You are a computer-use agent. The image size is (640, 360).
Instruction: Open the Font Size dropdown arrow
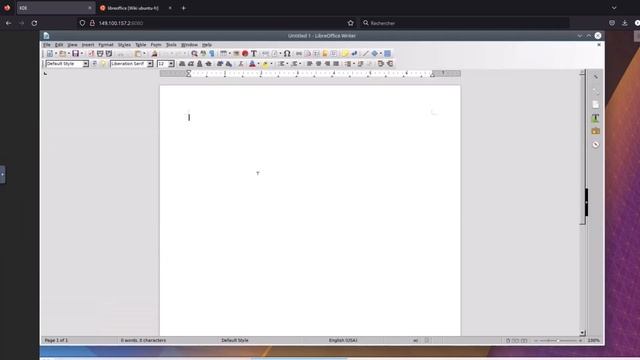171,64
